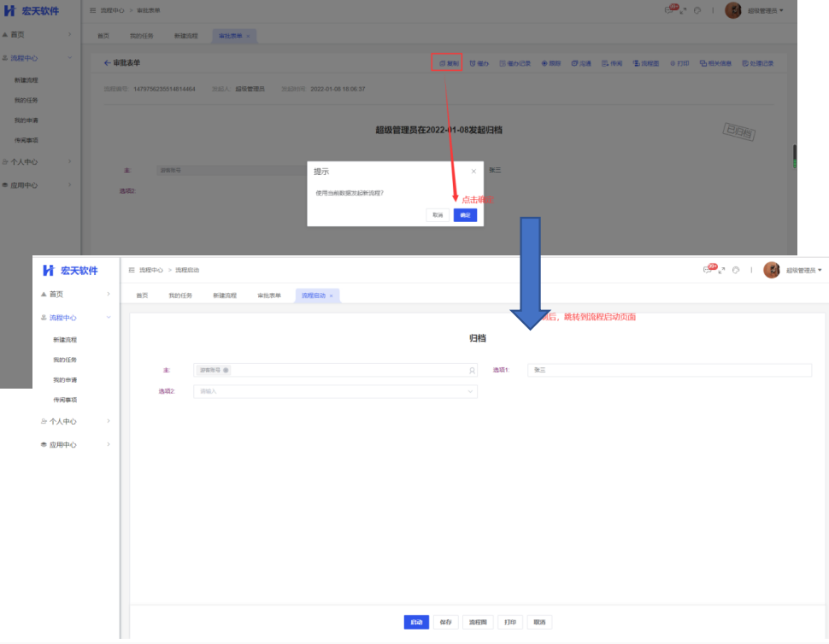The image size is (829, 644).
Task: Open 催办记录 in the 审批表单 toolbar
Action: click(x=515, y=63)
